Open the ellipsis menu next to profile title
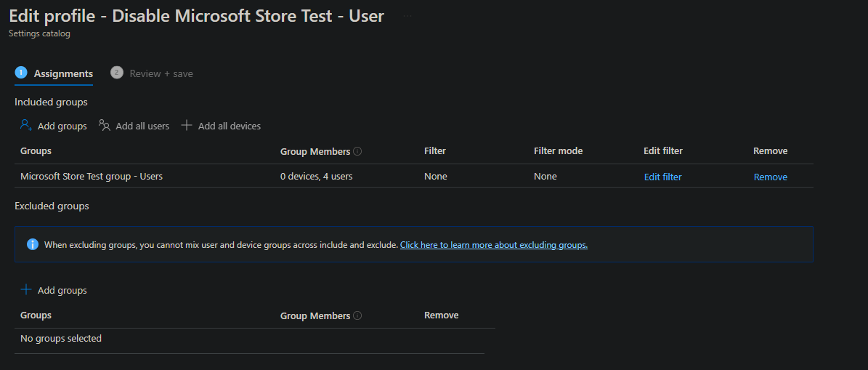 point(407,16)
